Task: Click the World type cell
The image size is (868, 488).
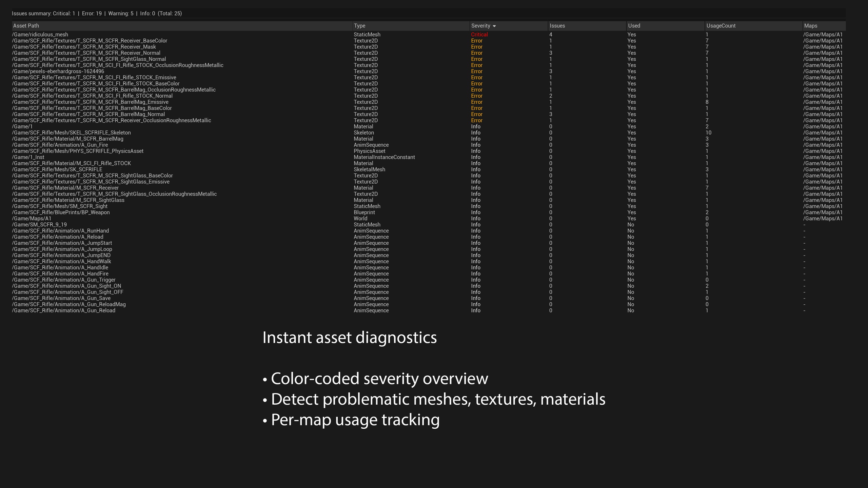Action: tap(360, 218)
